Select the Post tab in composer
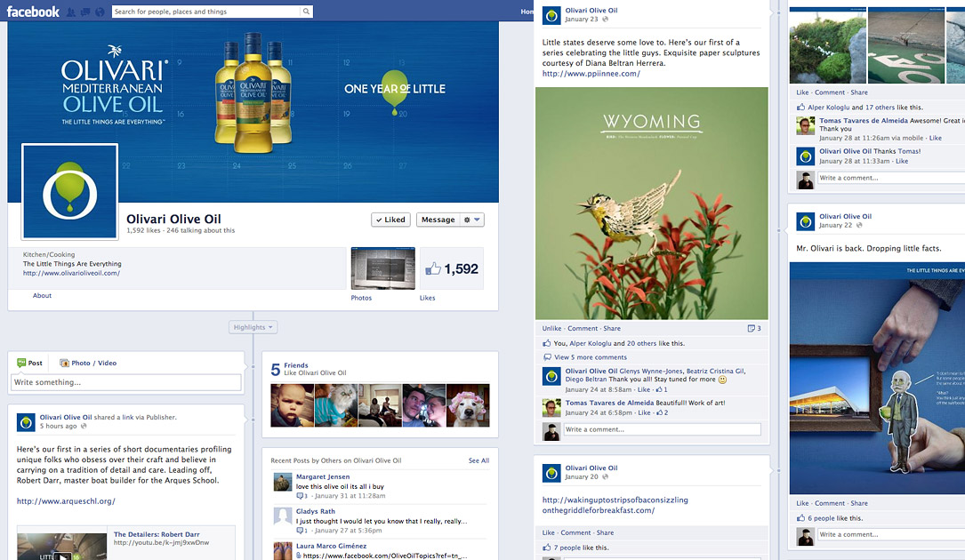This screenshot has width=965, height=560. tap(29, 363)
